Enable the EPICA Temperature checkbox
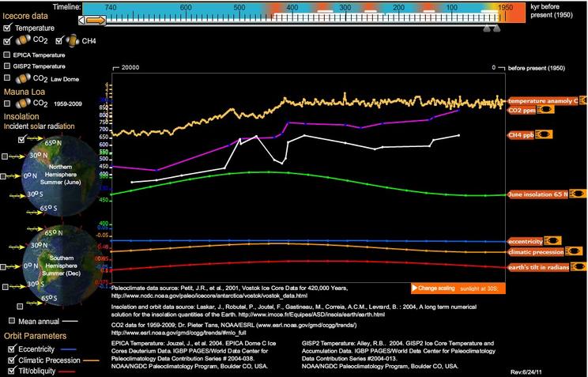 click(x=7, y=55)
